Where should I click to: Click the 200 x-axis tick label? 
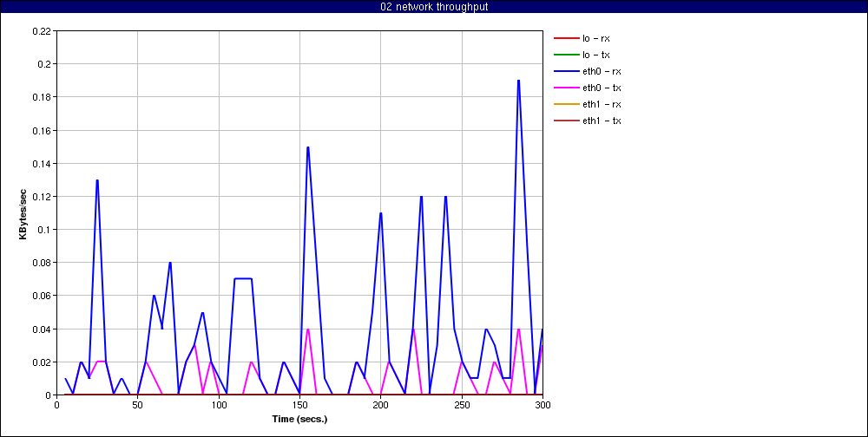tap(381, 405)
